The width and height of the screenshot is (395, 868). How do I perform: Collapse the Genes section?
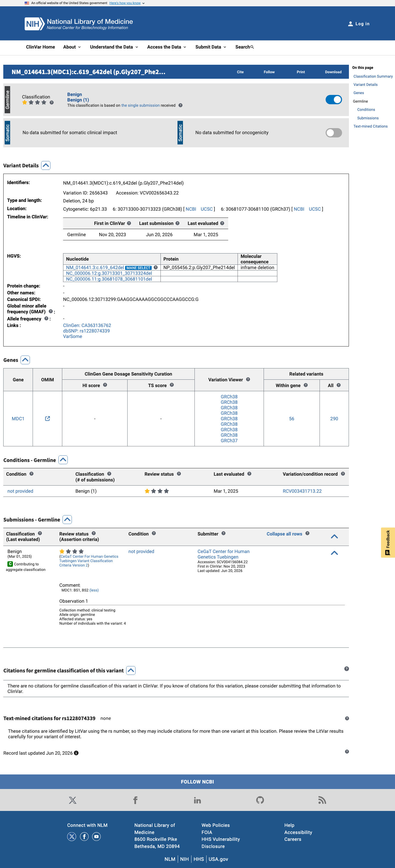pyautogui.click(x=25, y=360)
